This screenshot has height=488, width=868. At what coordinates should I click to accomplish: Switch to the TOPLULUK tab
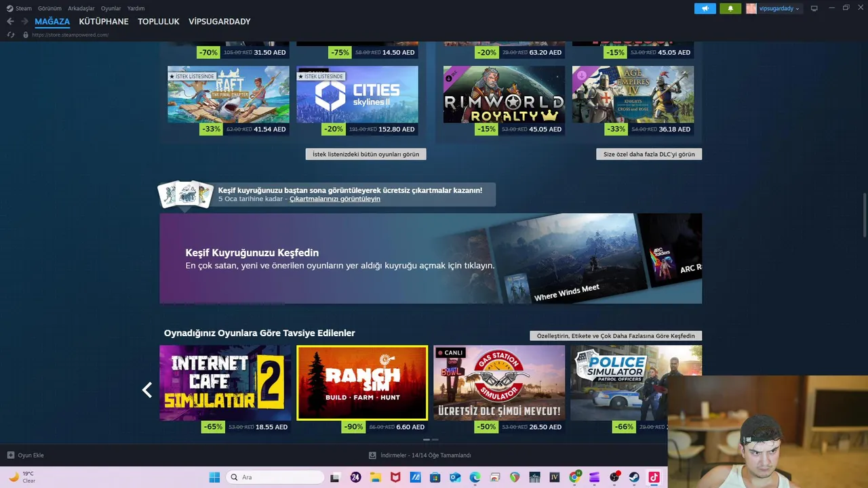point(159,22)
